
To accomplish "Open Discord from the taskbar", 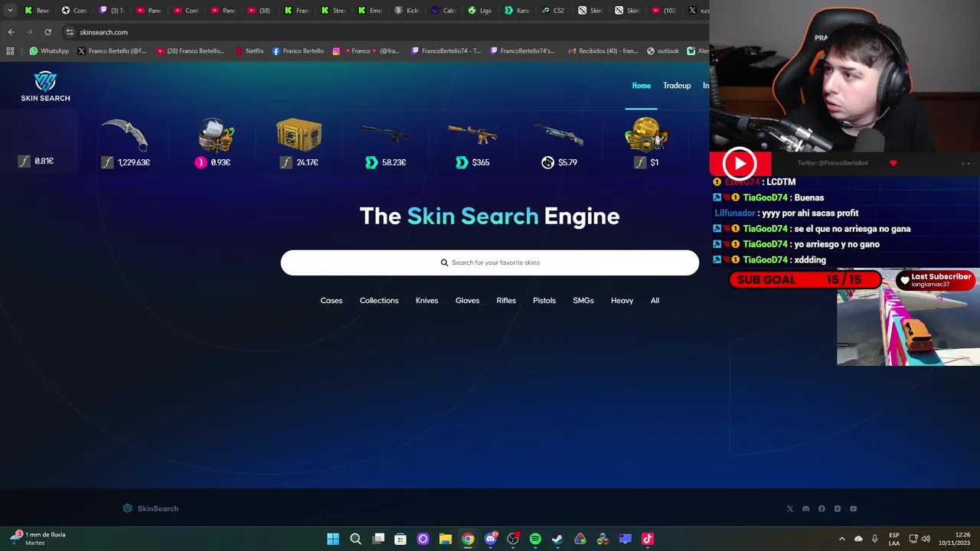I will click(x=490, y=539).
